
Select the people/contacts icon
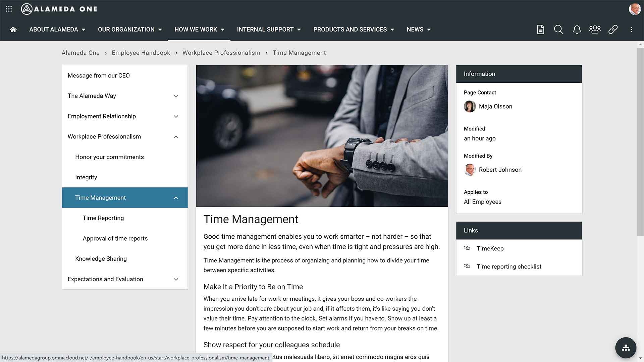coord(595,29)
